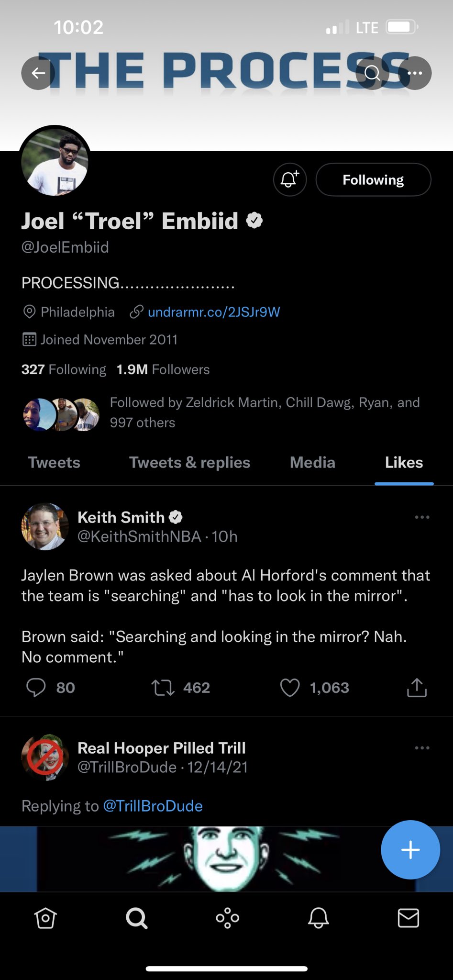The height and width of the screenshot is (980, 453).
Task: Open Direct Messages envelope icon
Action: click(x=408, y=918)
